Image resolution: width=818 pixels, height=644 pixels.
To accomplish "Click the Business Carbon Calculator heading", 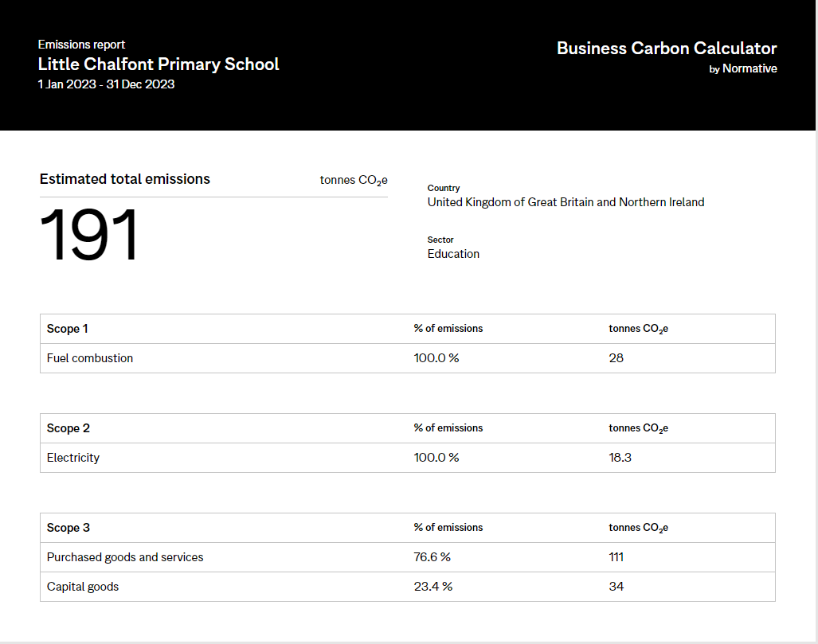I will (x=667, y=49).
